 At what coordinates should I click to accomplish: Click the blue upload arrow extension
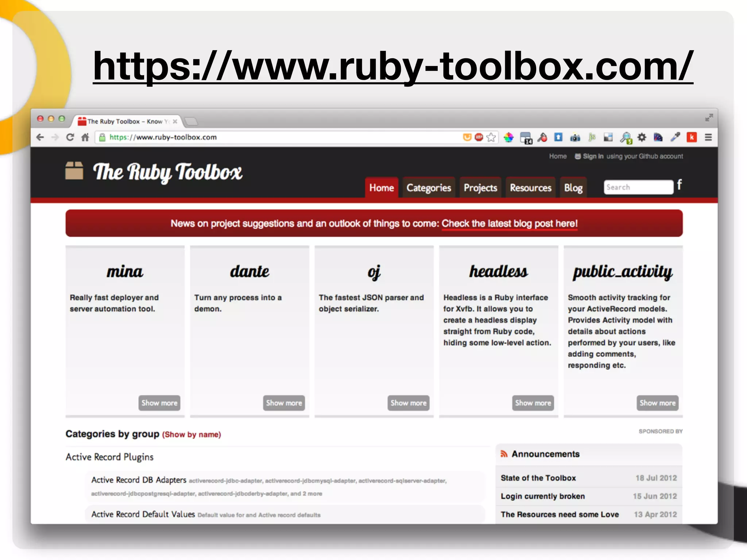coord(558,137)
